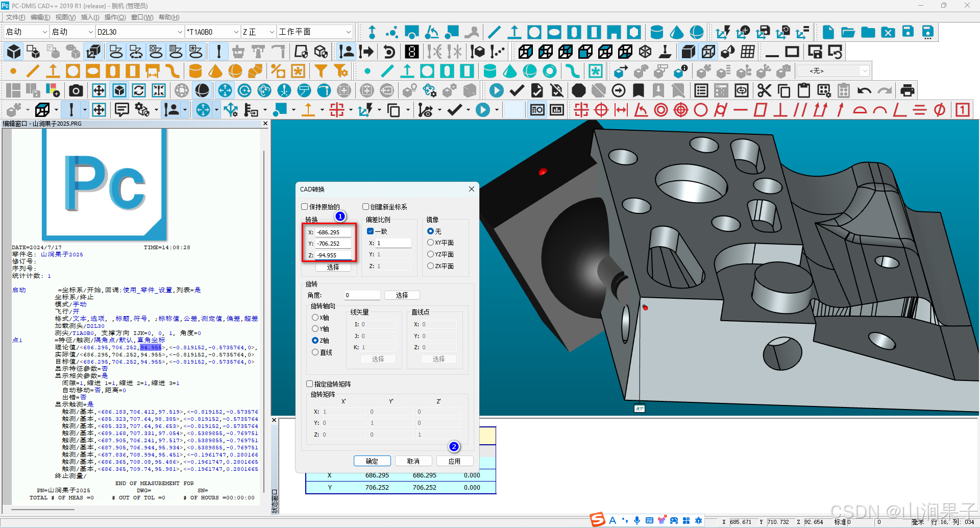Click the paste clipboard icon
The width and height of the screenshot is (980, 528).
pos(804,91)
